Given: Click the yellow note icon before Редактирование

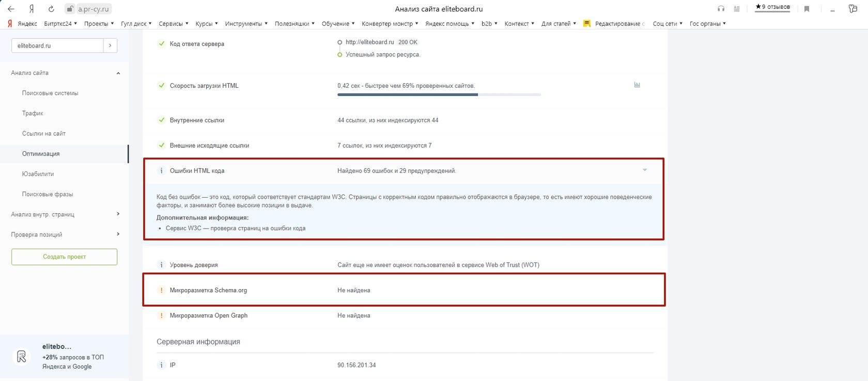Looking at the screenshot, I should click(x=587, y=24).
